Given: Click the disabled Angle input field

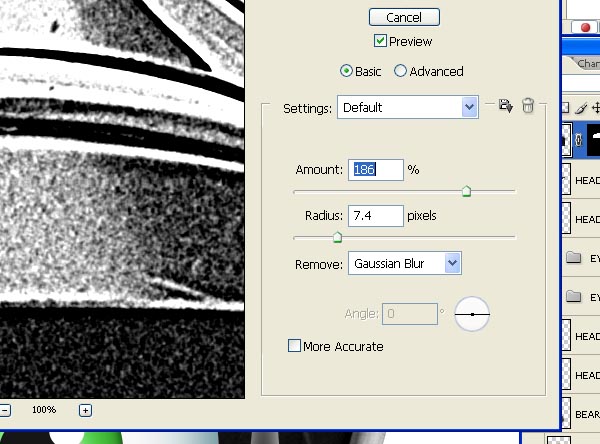Looking at the screenshot, I should pyautogui.click(x=410, y=314).
